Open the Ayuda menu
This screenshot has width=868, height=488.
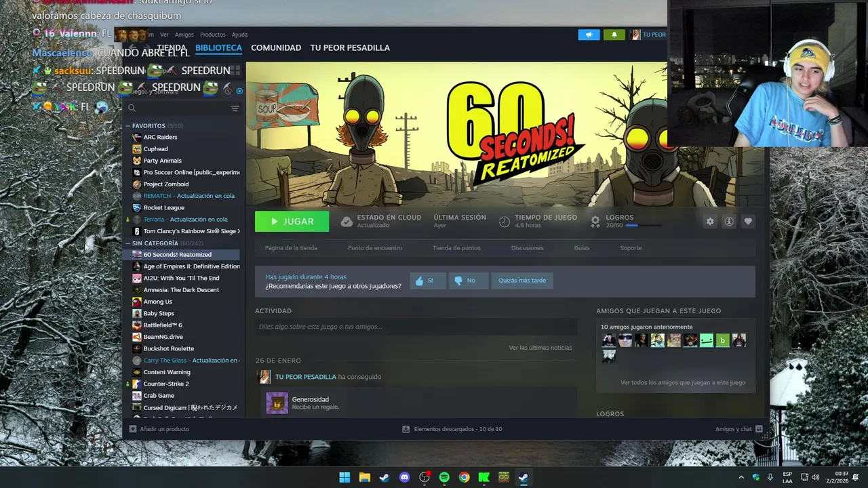point(239,35)
